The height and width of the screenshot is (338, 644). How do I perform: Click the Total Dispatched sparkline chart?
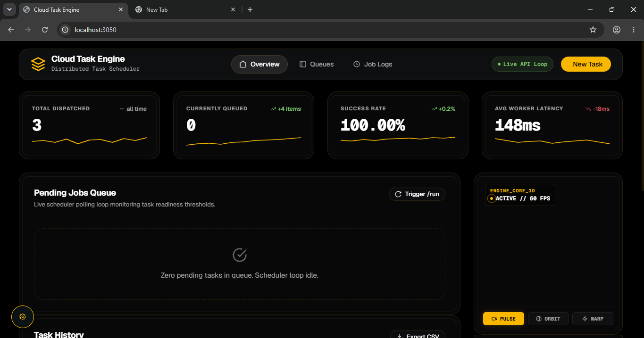(x=89, y=140)
